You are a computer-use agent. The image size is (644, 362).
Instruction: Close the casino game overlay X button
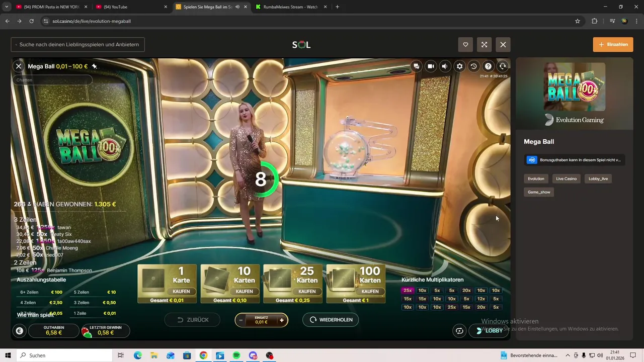[x=503, y=45]
